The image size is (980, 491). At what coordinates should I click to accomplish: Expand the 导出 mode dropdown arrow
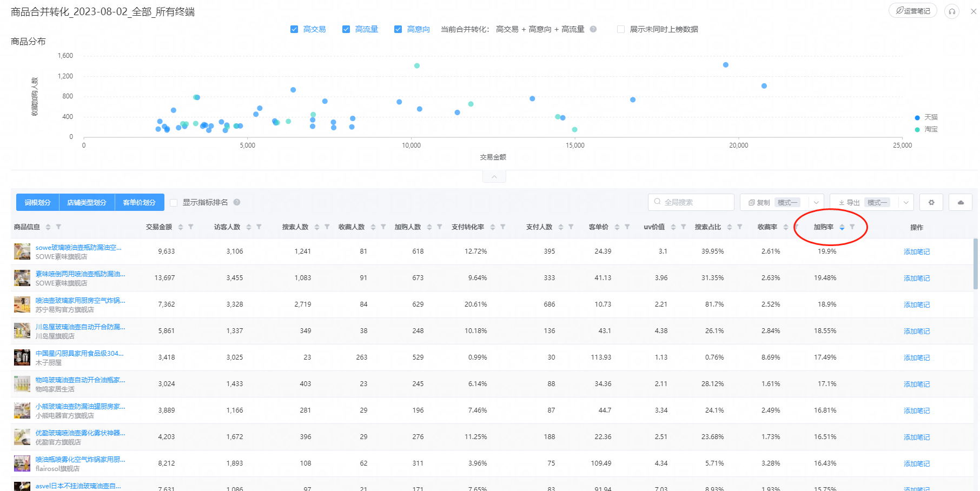pyautogui.click(x=906, y=202)
